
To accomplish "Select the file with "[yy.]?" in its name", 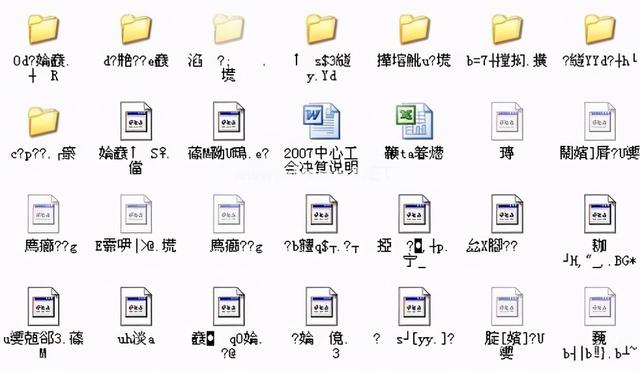I will tap(414, 307).
